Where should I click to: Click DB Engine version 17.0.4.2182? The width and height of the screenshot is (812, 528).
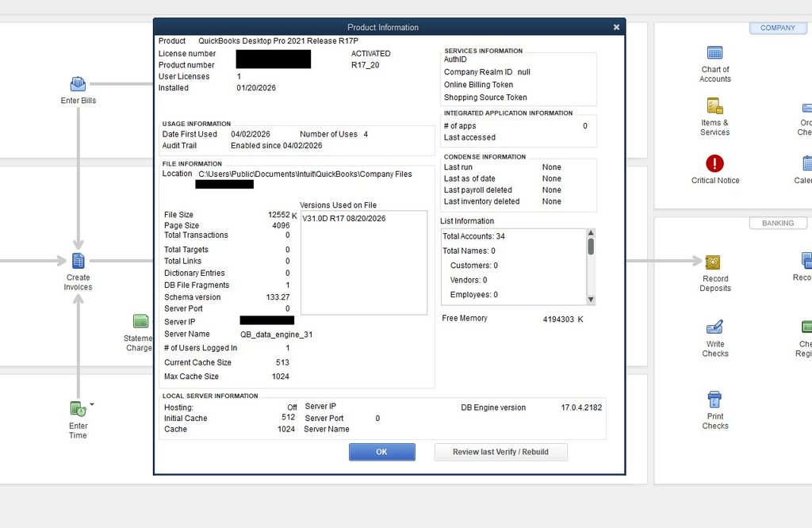point(581,408)
